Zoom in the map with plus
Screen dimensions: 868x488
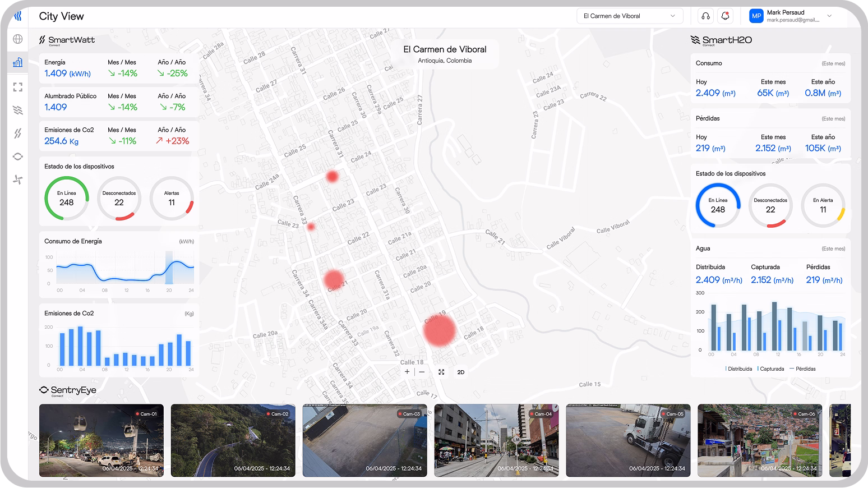click(407, 372)
